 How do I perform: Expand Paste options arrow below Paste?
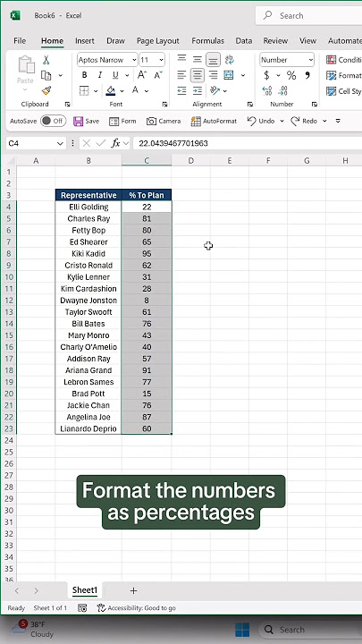(25, 89)
